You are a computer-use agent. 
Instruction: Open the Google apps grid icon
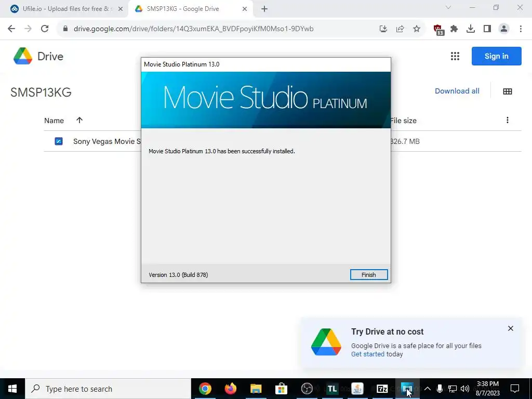[x=455, y=56]
